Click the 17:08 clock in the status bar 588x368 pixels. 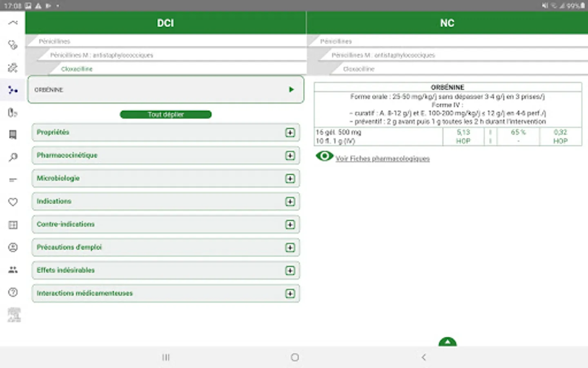pos(13,6)
